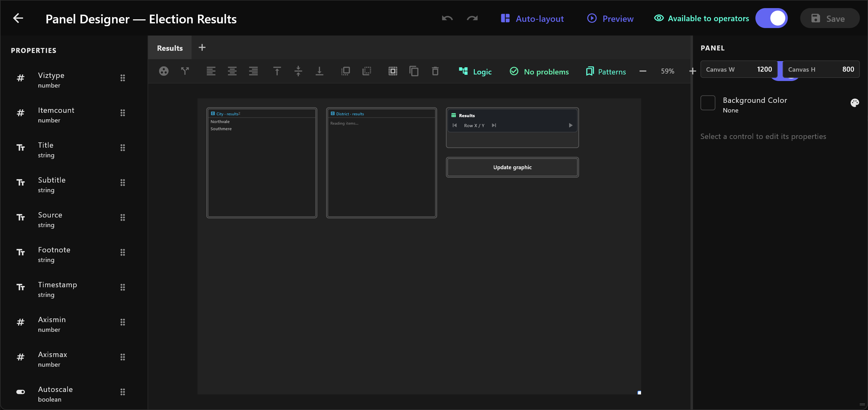Viewport: 868px width, 410px height.
Task: Play the Results table rows
Action: coord(570,126)
